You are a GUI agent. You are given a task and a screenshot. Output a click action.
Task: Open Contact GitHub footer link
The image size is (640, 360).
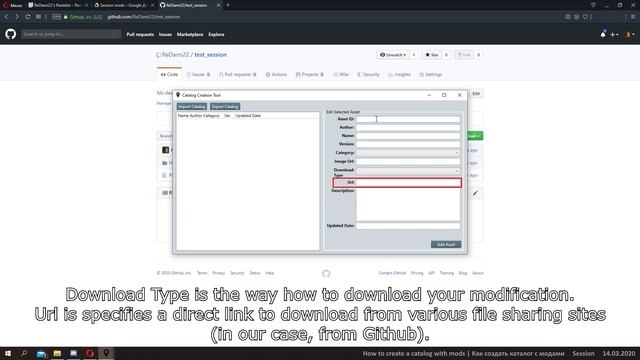tap(392, 273)
